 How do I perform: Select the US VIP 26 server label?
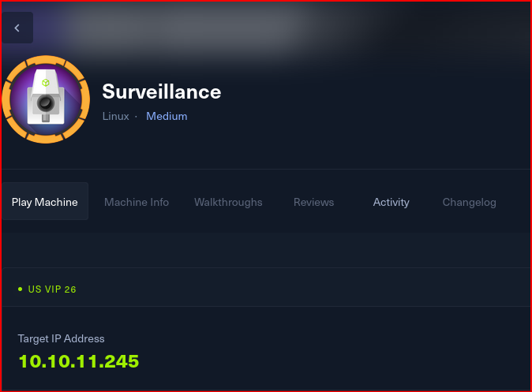coord(52,289)
